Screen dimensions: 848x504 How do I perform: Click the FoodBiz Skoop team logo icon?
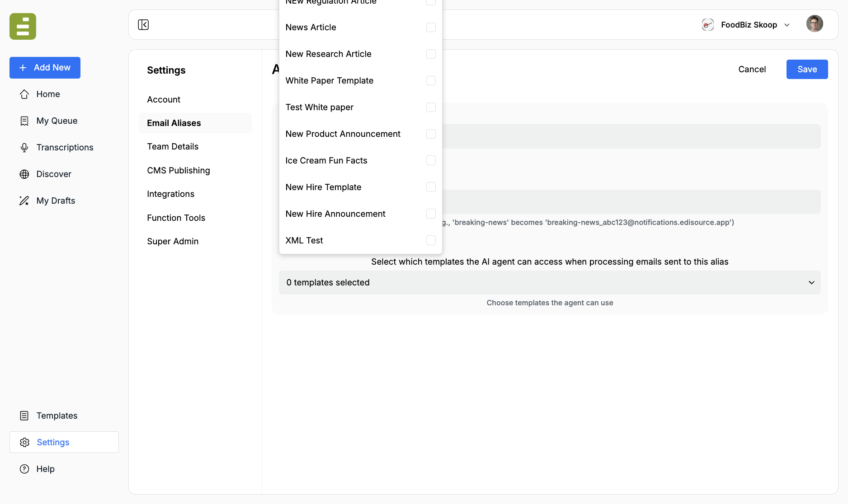click(708, 25)
